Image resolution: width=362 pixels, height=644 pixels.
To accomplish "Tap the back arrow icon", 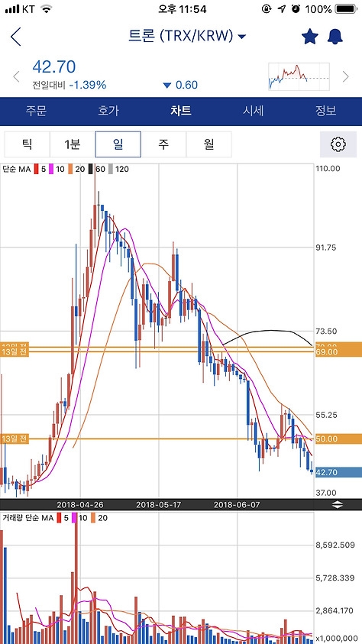I will pos(15,37).
